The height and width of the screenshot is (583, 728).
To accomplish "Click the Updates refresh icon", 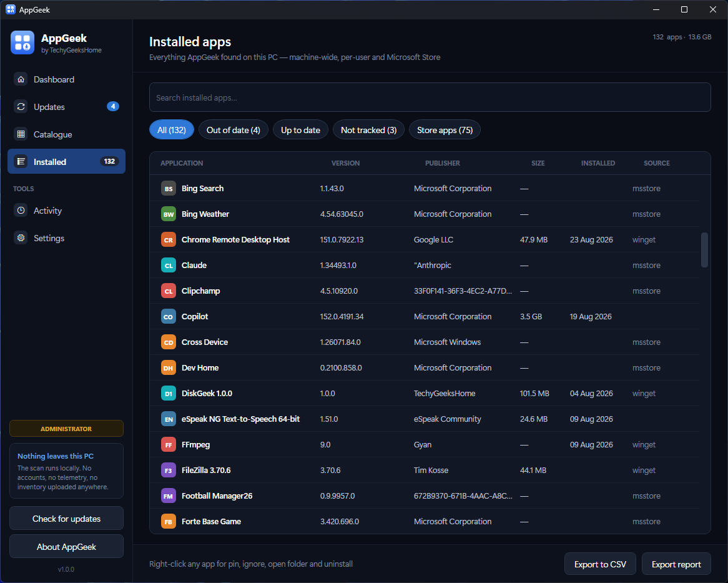I will pos(21,107).
